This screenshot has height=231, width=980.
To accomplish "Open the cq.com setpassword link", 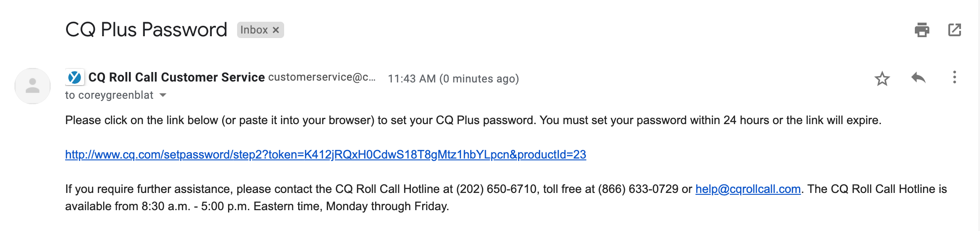I will click(x=325, y=154).
